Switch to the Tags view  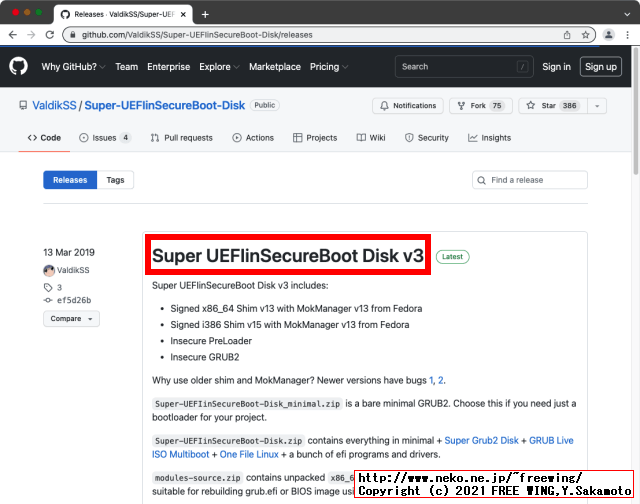tap(115, 180)
